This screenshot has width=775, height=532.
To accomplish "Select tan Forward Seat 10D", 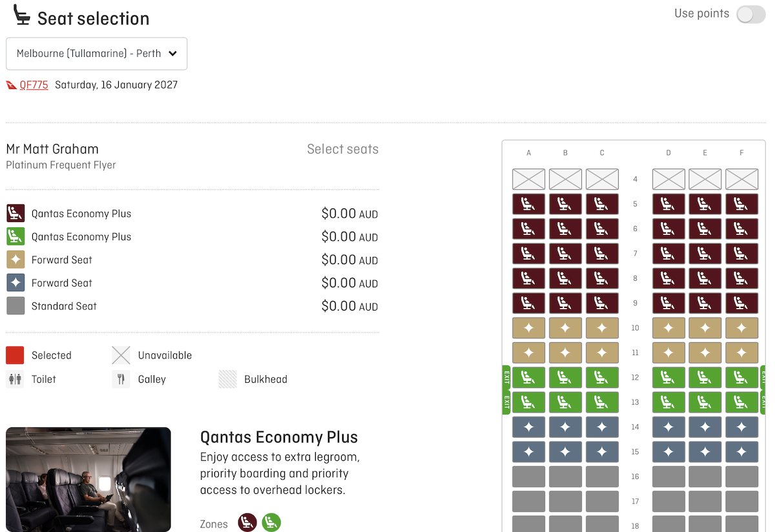I will click(x=668, y=327).
